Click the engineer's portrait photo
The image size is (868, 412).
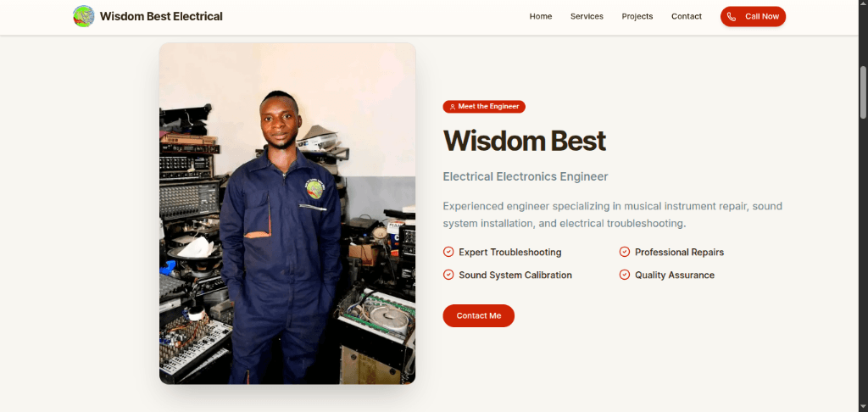point(287,213)
